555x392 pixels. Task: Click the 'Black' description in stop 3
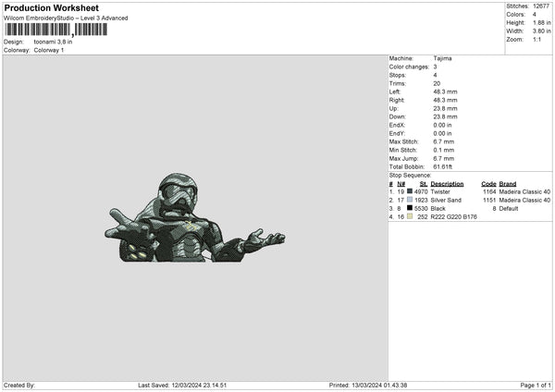pos(438,209)
